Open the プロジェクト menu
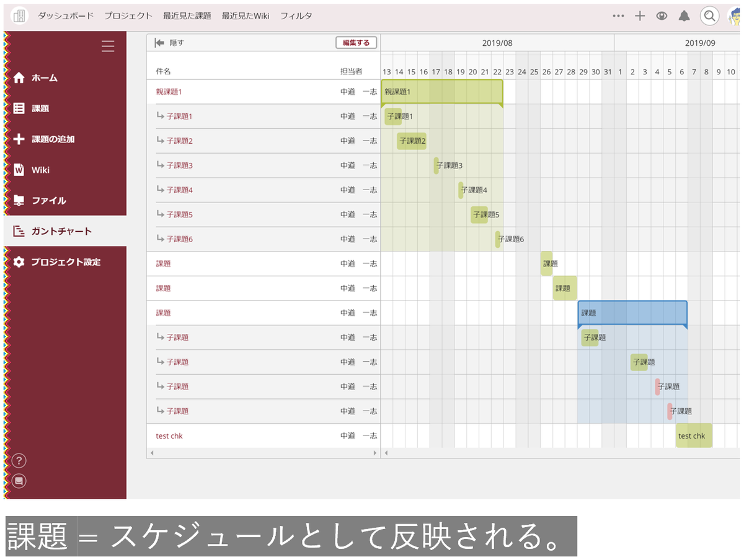Screen dimensions: 744x560 tap(128, 16)
